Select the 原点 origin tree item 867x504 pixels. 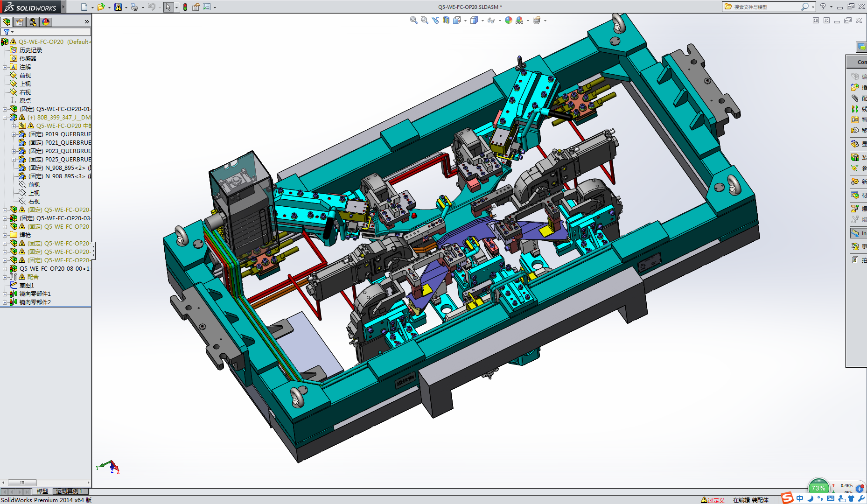25,101
